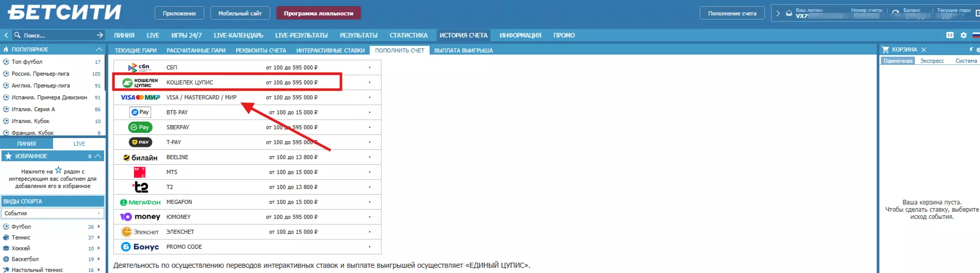Select Система bet type in the cart
Image resolution: width=980 pixels, height=273 pixels.
[966, 61]
